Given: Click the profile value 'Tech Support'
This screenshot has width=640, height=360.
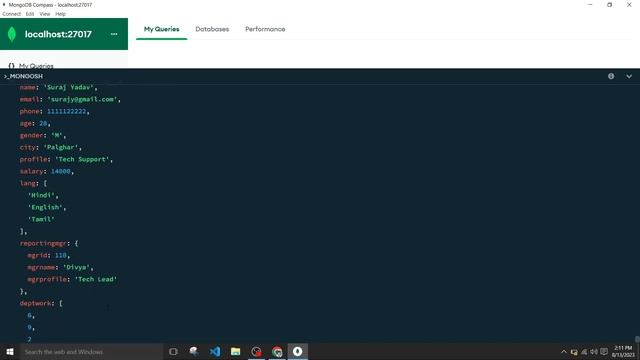Looking at the screenshot, I should 82,159.
